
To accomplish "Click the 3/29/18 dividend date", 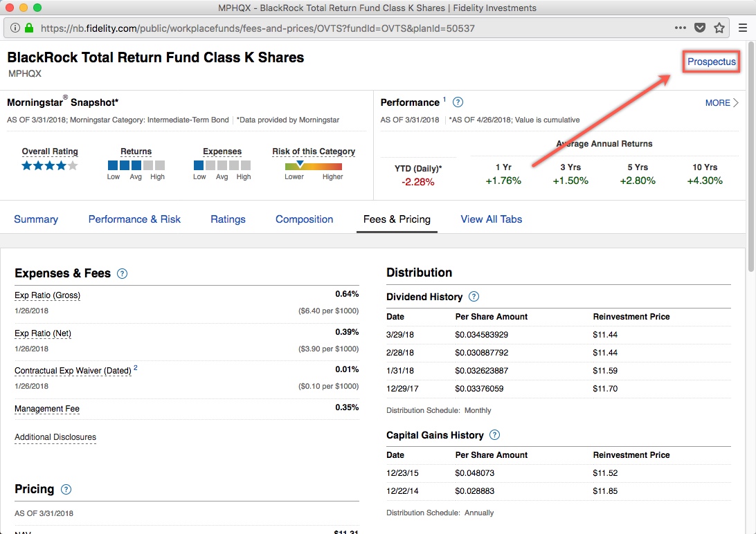I will pos(400,335).
